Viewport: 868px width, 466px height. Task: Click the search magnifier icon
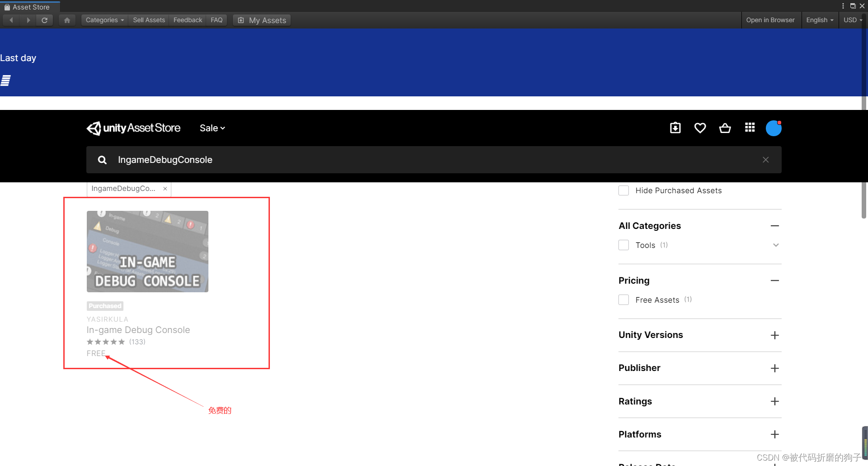coord(102,160)
